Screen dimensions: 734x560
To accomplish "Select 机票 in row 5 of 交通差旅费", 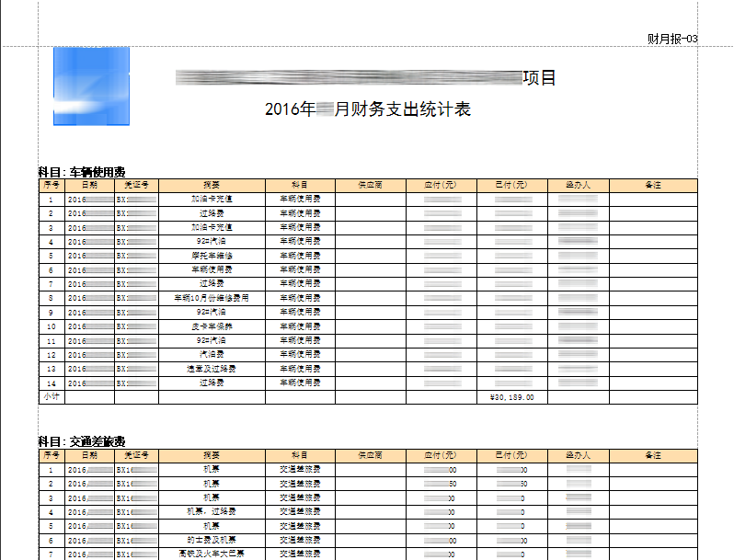I will click(x=212, y=526).
